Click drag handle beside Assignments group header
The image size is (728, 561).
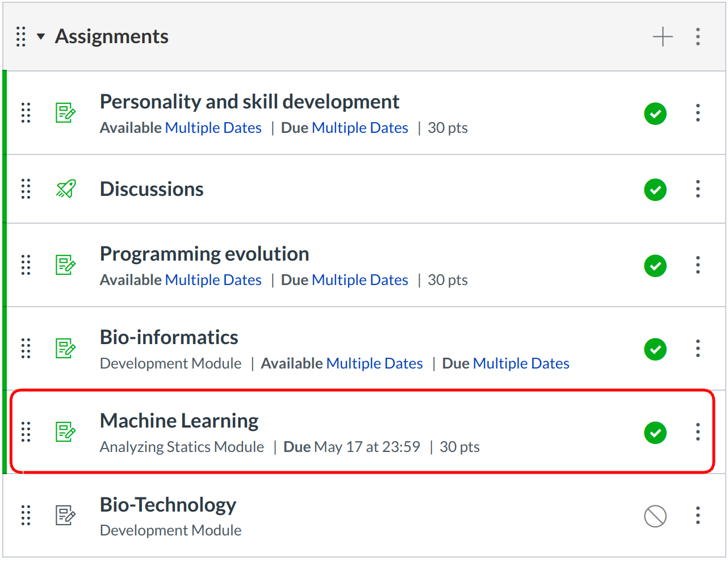click(21, 37)
